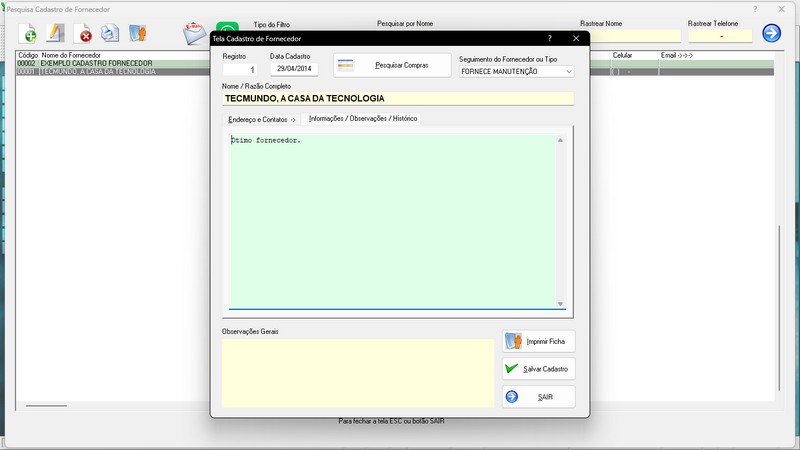Click the green WhatsApp phone icon
800x450 pixels.
(x=228, y=30)
